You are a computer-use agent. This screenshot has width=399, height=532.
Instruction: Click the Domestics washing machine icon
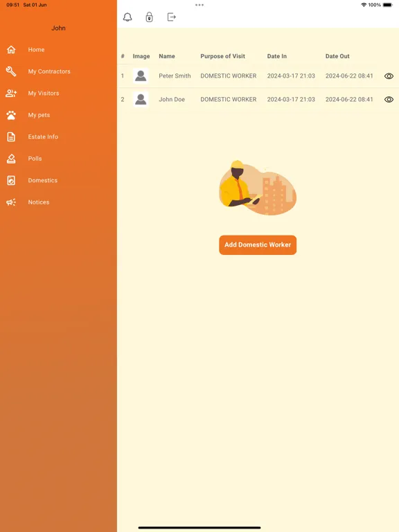[x=11, y=180]
